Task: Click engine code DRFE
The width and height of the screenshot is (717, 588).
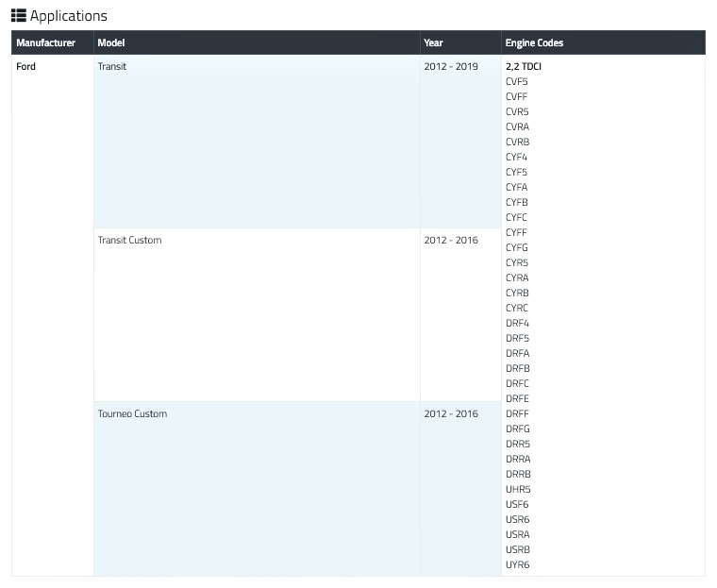Action: point(517,398)
